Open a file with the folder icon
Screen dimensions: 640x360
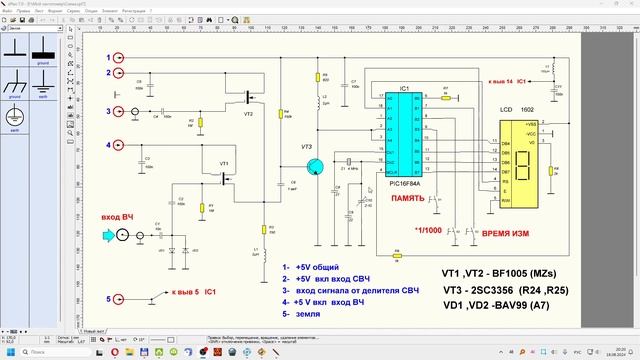tap(13, 20)
